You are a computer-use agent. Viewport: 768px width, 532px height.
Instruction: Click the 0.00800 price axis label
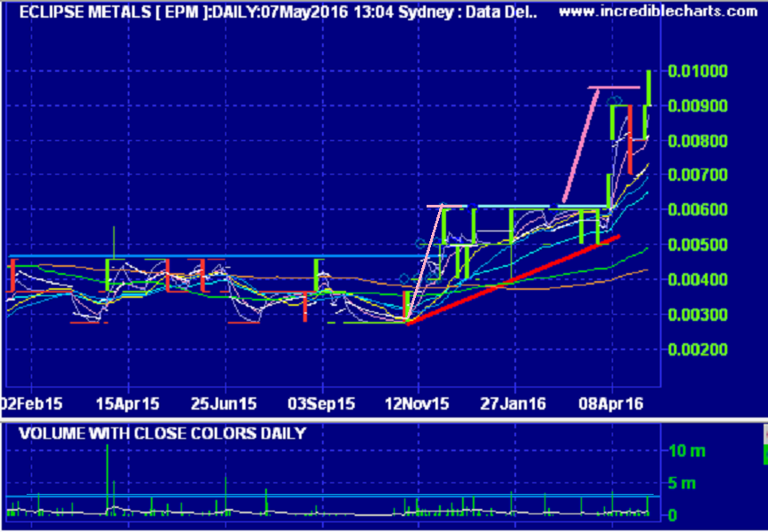698,141
